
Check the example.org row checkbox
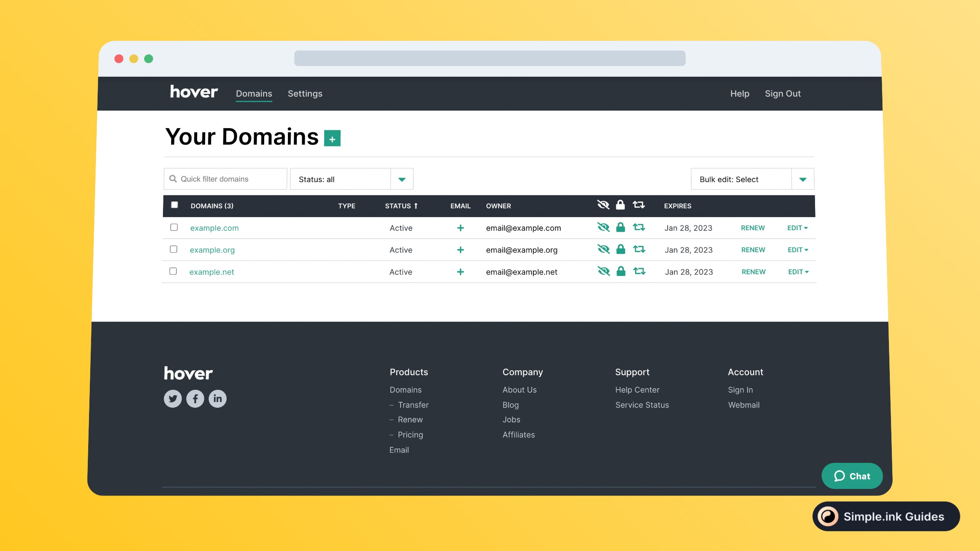point(174,249)
